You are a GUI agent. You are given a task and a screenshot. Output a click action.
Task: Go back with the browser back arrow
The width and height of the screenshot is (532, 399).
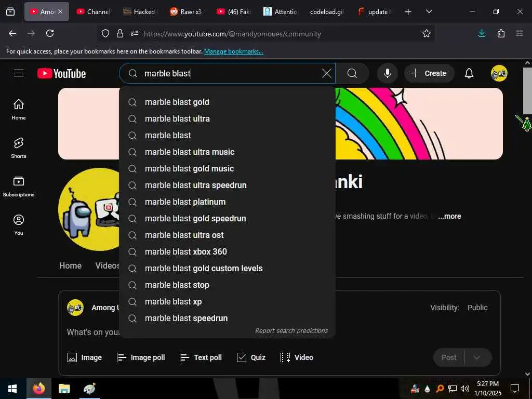pos(12,33)
